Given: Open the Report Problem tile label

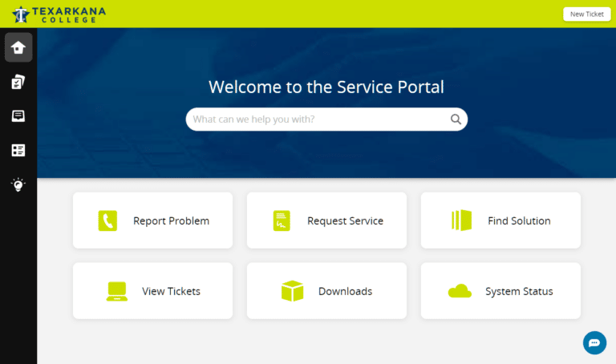Looking at the screenshot, I should pyautogui.click(x=171, y=220).
